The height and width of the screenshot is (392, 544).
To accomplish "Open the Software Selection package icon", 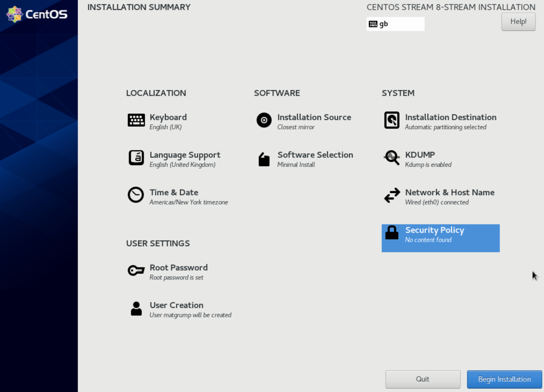I will tap(264, 159).
